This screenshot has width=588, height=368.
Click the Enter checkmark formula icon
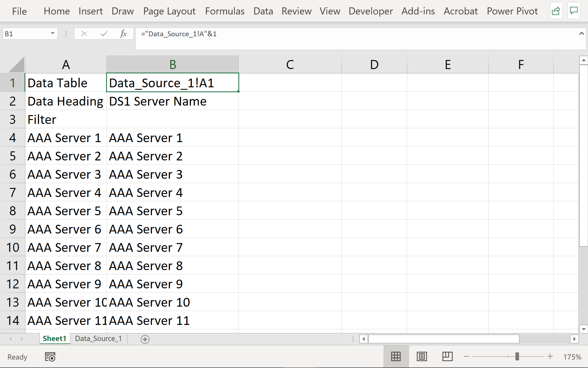tap(104, 34)
